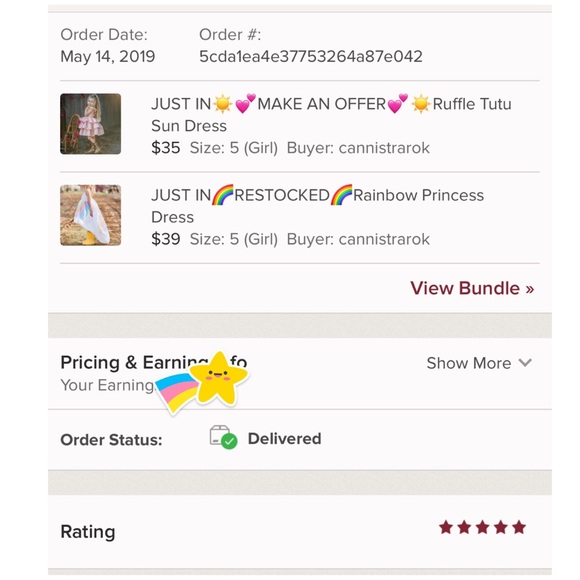Open the Ruffle Tutu Sun Dress thumbnail
The width and height of the screenshot is (580, 580).
[x=91, y=124]
